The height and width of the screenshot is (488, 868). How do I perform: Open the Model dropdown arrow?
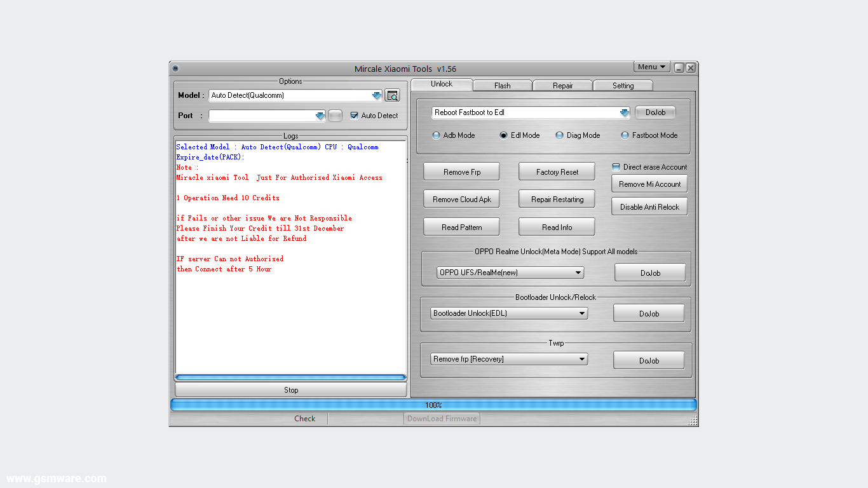click(x=377, y=95)
